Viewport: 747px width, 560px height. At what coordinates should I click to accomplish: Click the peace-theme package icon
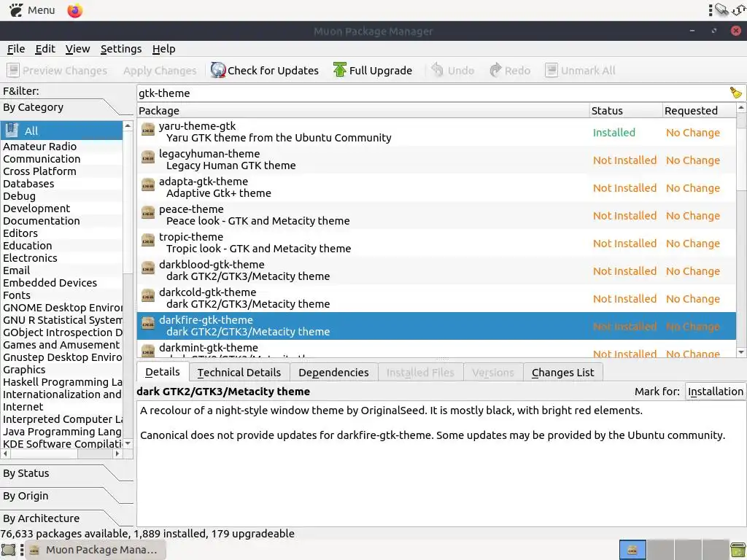148,212
